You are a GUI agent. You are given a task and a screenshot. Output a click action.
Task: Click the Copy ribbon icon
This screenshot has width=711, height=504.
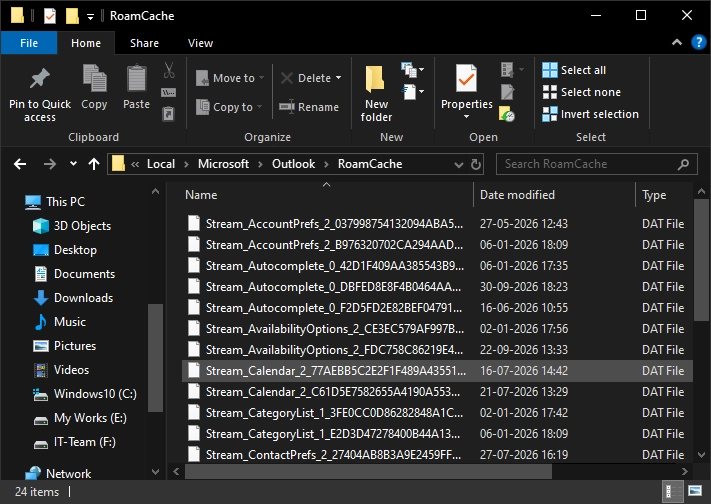94,78
